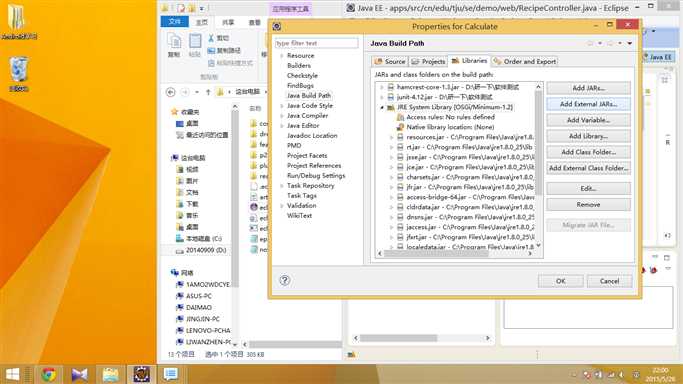
Task: Click the Add Class Folder... button
Action: click(x=588, y=152)
